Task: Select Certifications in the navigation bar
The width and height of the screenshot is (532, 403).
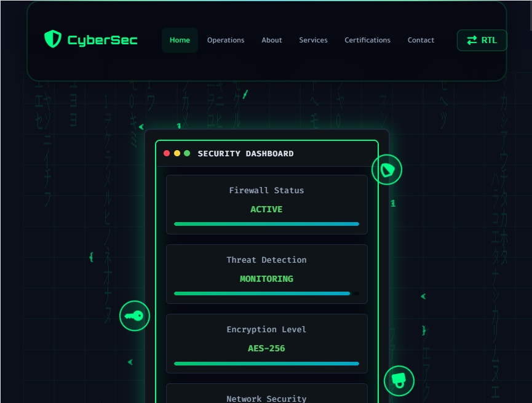Action: 367,40
